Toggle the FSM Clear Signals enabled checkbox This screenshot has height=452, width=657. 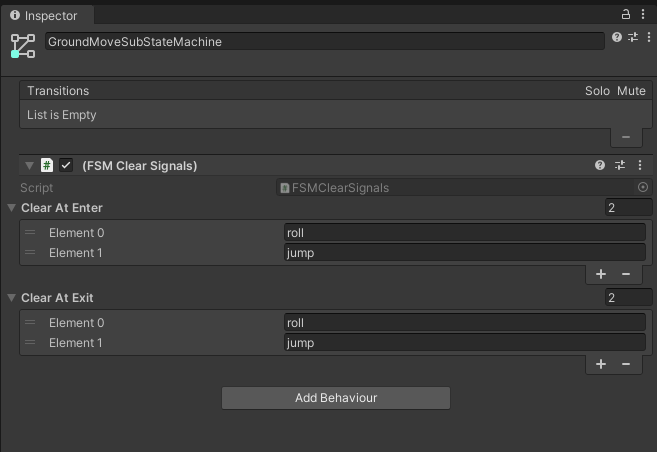(x=66, y=165)
